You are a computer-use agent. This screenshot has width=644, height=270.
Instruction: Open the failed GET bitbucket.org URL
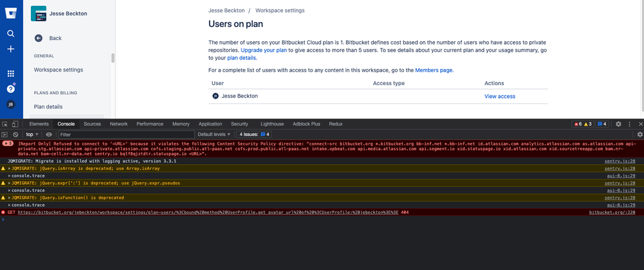click(208, 212)
